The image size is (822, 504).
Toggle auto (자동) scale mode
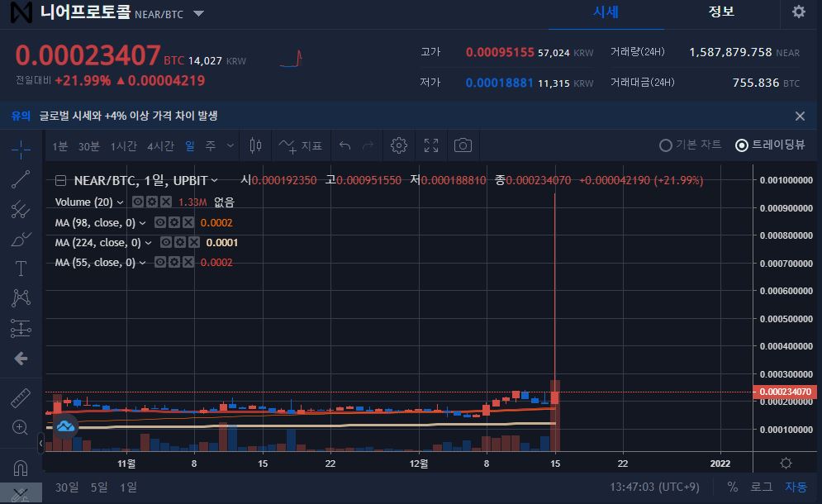[x=796, y=487]
